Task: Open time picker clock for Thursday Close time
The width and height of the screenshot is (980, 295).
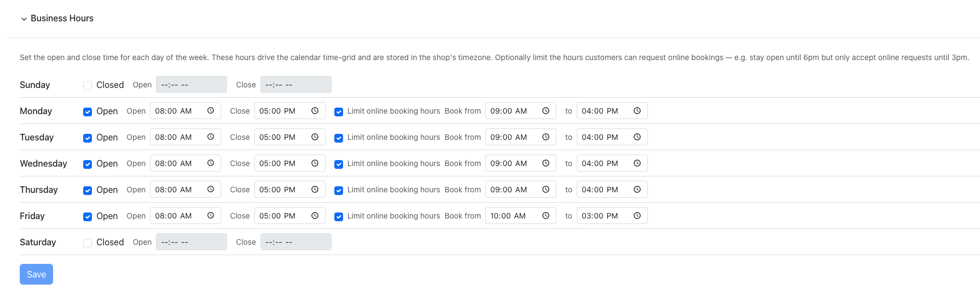Action: [x=315, y=190]
